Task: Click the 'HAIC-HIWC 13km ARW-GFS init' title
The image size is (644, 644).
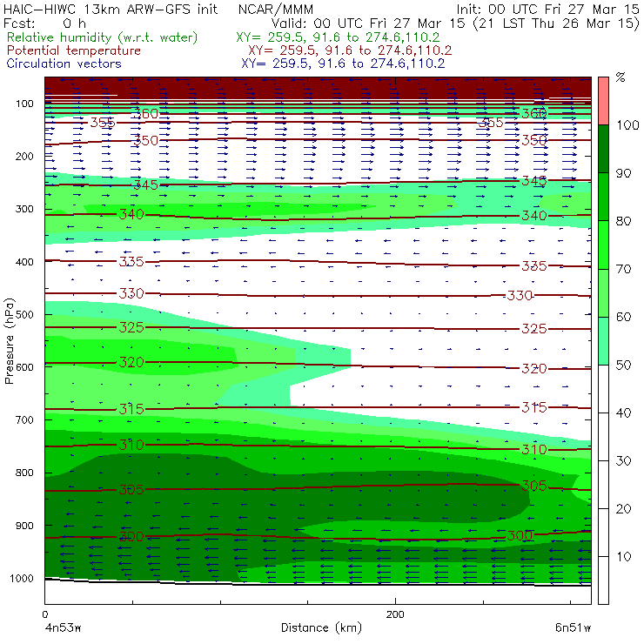Action: pyautogui.click(x=111, y=9)
